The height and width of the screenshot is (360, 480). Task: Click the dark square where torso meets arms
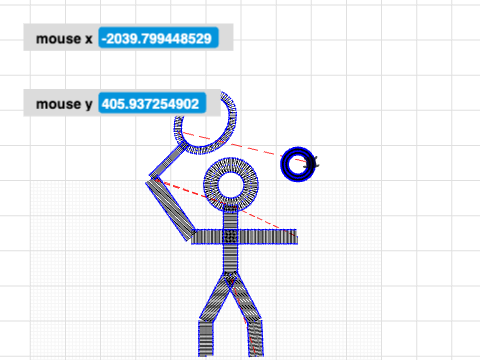point(230,237)
